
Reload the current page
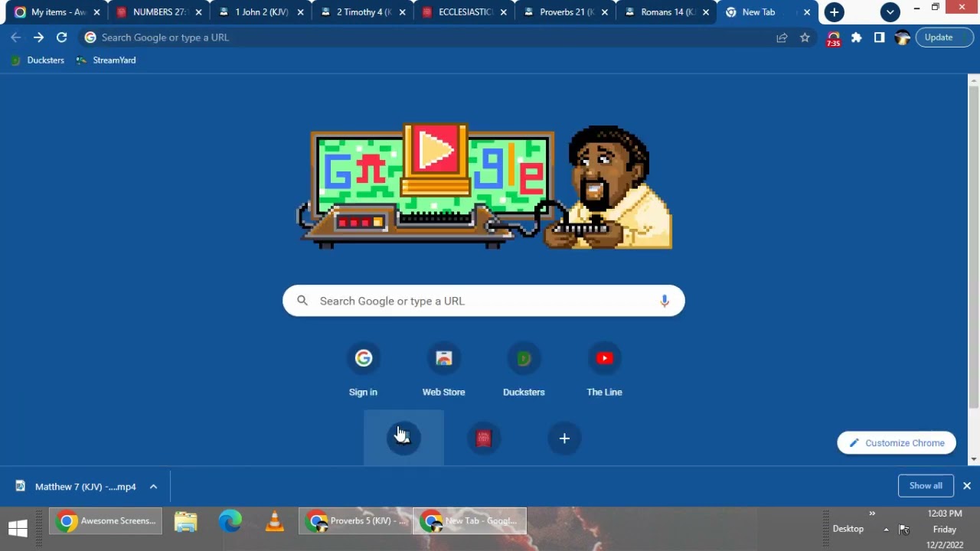[61, 37]
